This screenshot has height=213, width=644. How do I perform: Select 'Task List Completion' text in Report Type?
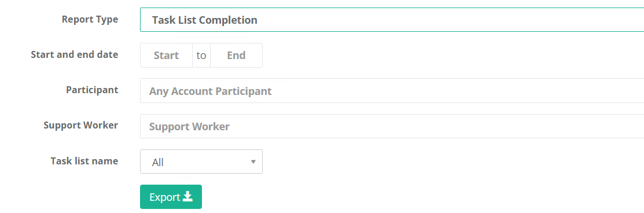pos(204,20)
